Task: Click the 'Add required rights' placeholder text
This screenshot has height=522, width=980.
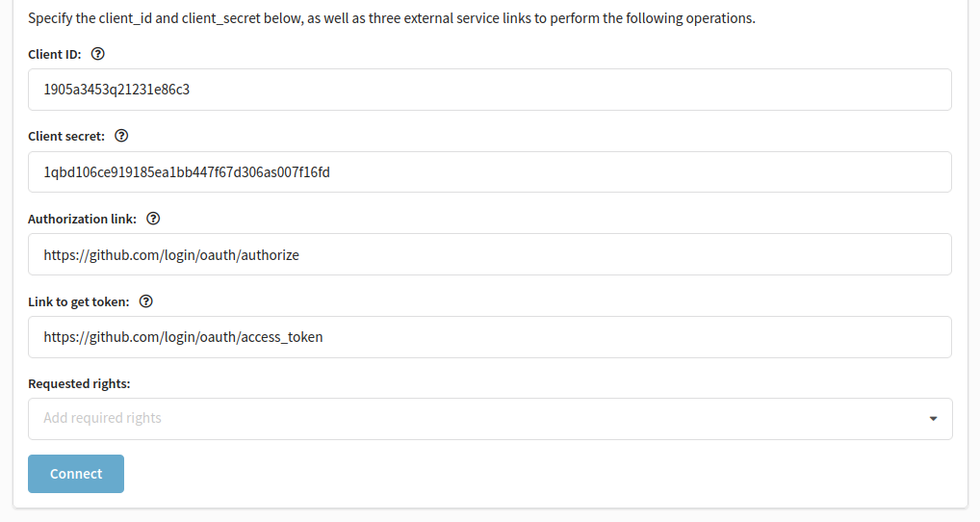Action: tap(102, 418)
